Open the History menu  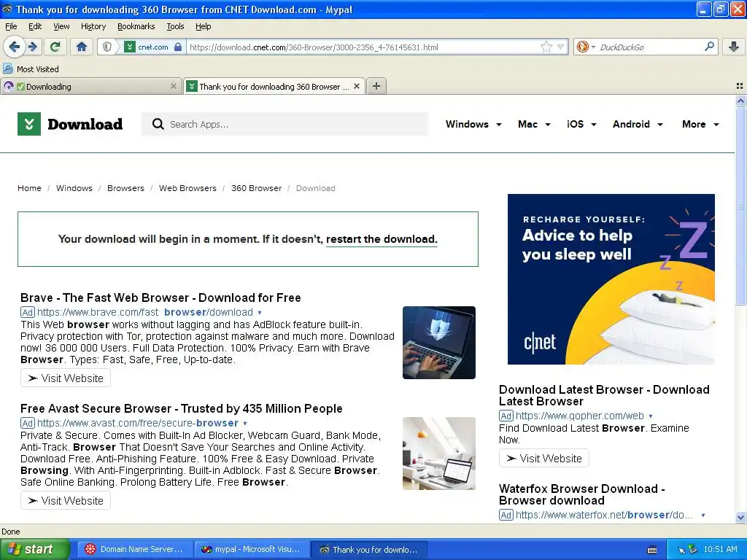point(93,26)
